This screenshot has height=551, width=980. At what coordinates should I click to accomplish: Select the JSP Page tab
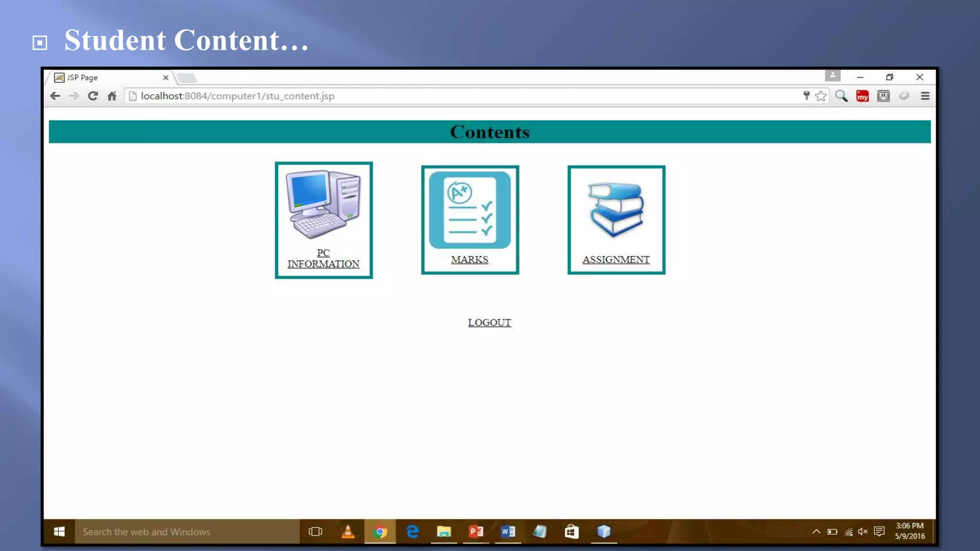pos(110,77)
